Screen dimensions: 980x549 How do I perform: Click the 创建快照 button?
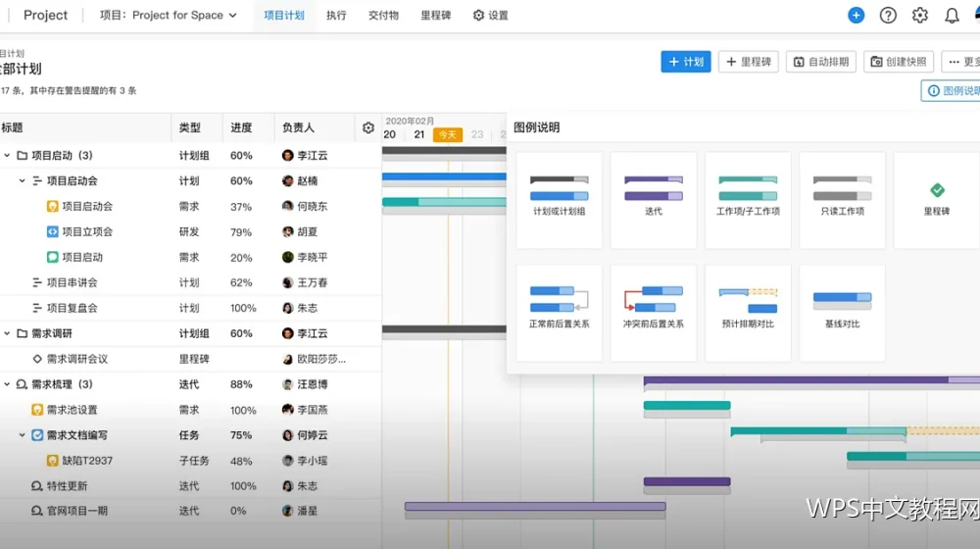pyautogui.click(x=898, y=62)
